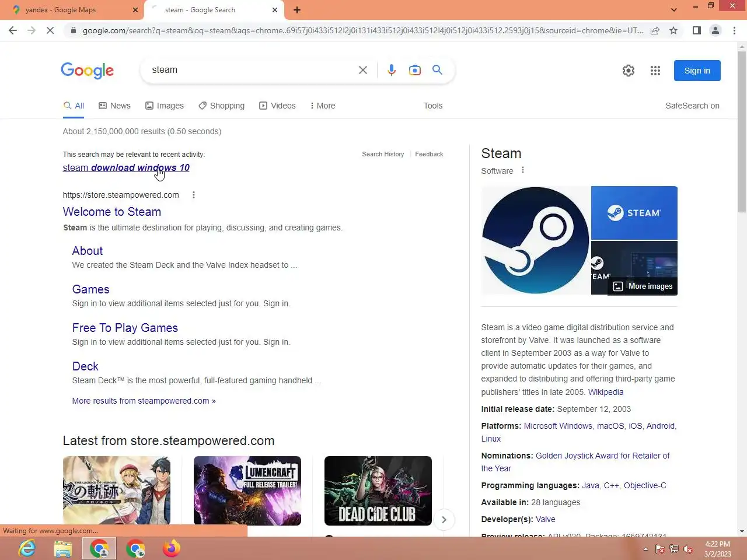Screen dimensions: 747x560
Task: Click the More images button
Action: [x=643, y=286]
